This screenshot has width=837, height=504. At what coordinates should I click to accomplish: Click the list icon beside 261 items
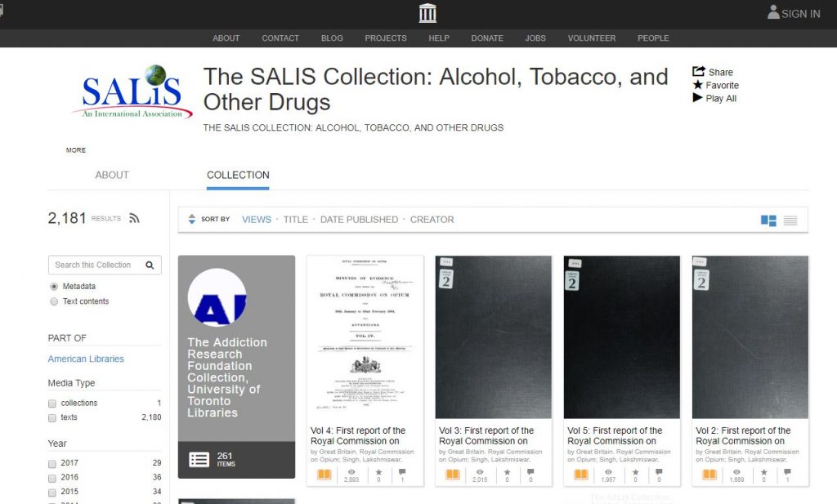pos(199,459)
